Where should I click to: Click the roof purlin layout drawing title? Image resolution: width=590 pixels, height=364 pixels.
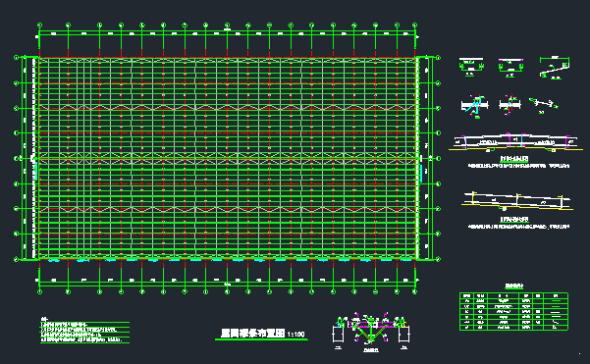point(252,334)
